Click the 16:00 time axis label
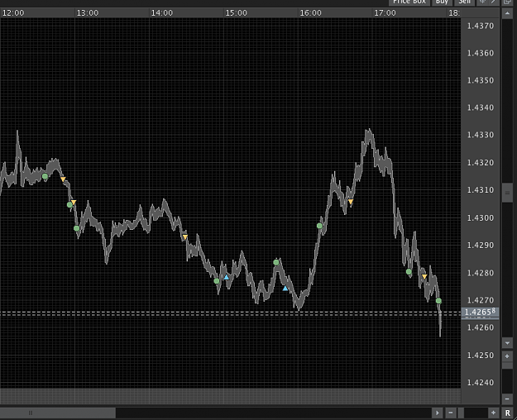 310,13
